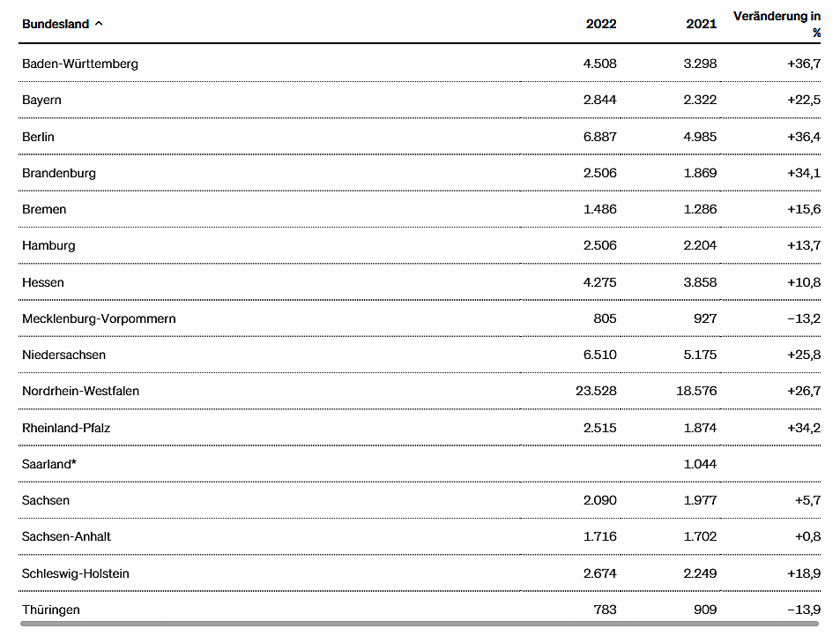The width and height of the screenshot is (840, 636).
Task: Click the Bundesland column header text
Action: coord(56,24)
